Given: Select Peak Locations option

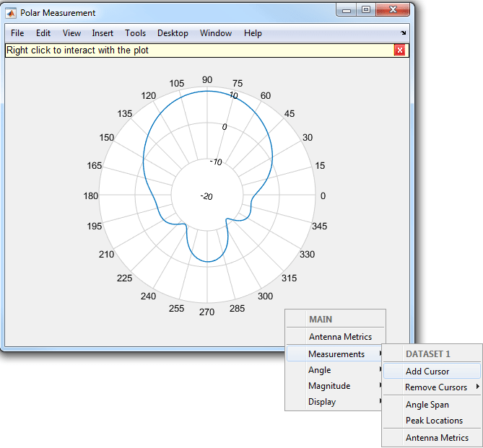Looking at the screenshot, I should [x=432, y=421].
